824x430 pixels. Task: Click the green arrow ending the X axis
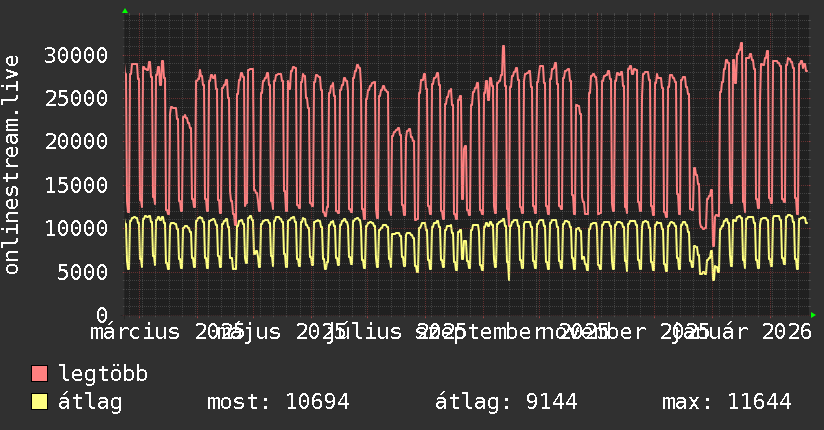pos(814,315)
